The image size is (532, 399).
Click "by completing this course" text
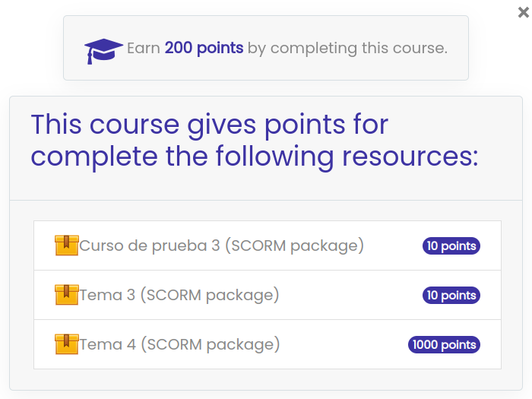click(348, 48)
